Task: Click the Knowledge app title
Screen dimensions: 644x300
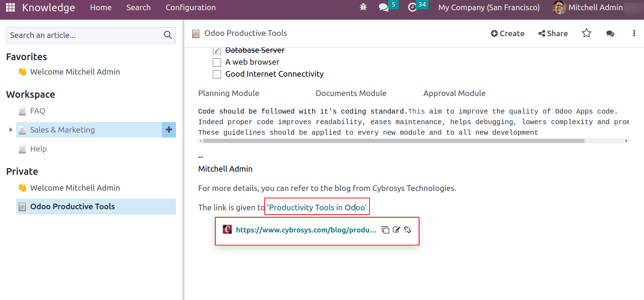Action: tap(49, 7)
